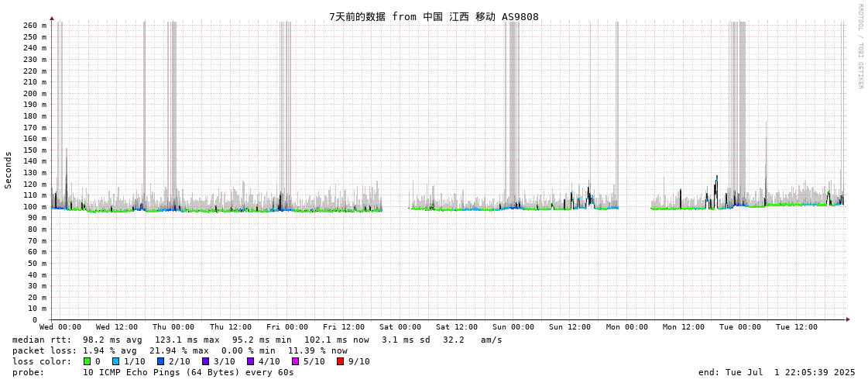Click the '98.2 ms avg' value
This screenshot has width=868, height=383.
[x=112, y=340]
